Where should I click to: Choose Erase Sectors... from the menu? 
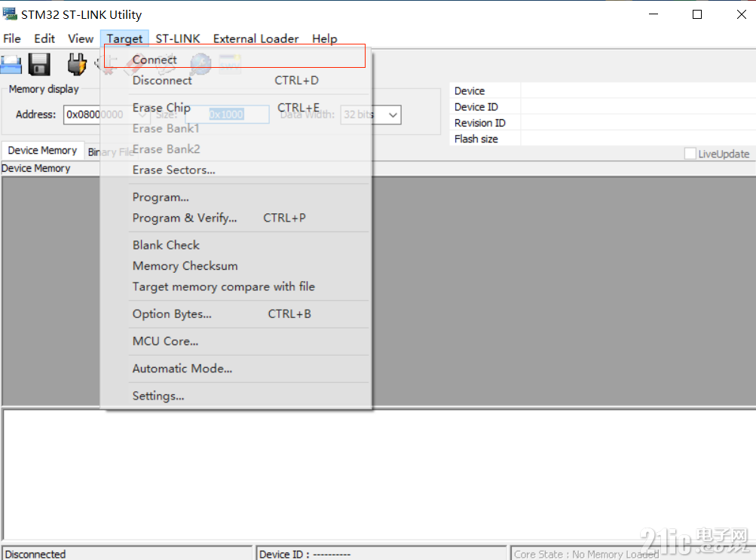tap(236, 170)
